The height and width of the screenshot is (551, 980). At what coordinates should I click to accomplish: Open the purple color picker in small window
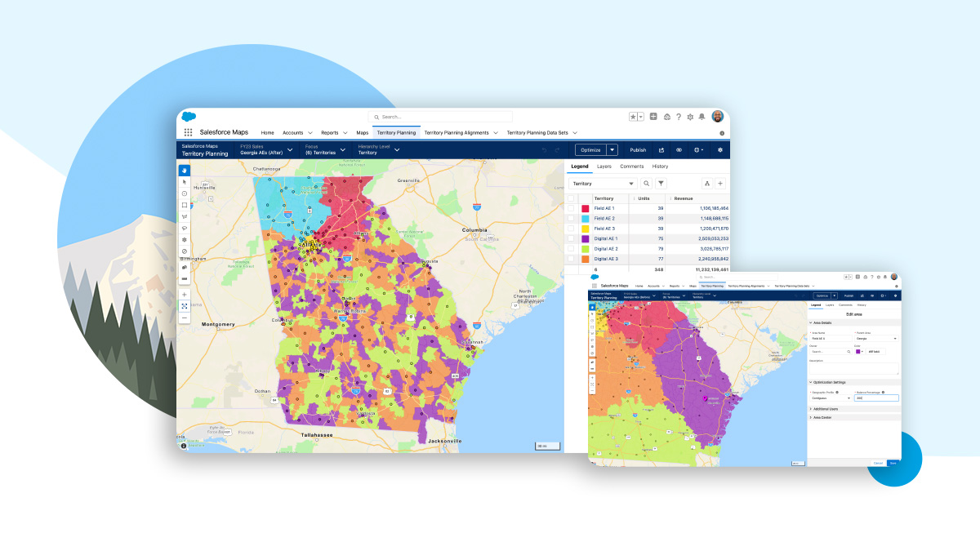860,351
